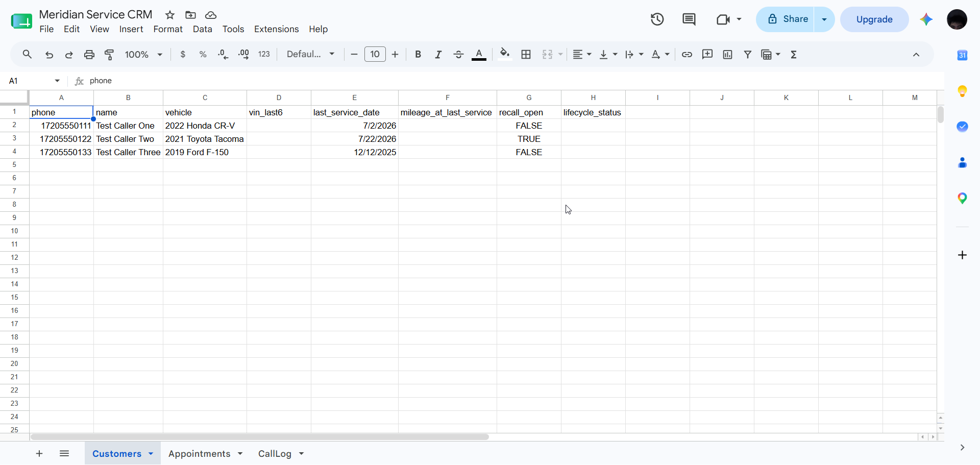
Task: Open Calendar side panel
Action: [962, 55]
